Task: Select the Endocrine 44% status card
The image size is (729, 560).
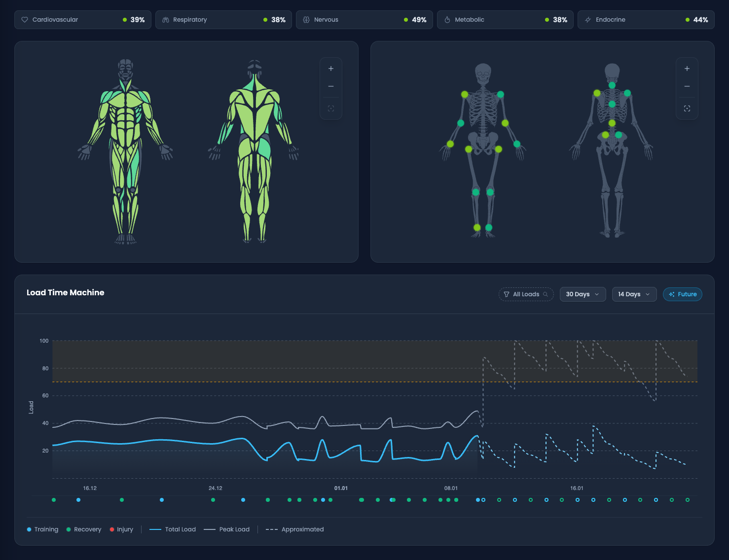Action: (x=646, y=20)
